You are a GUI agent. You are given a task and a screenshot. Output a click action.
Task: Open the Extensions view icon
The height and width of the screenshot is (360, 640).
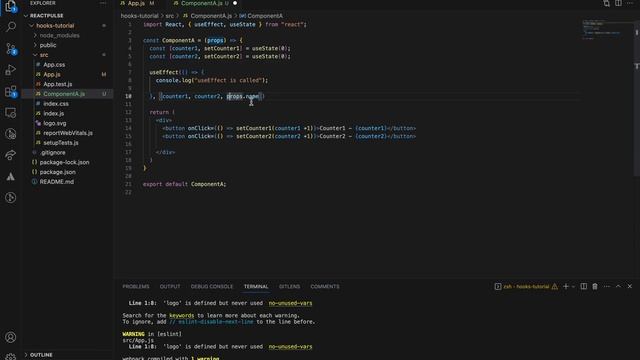point(11,91)
